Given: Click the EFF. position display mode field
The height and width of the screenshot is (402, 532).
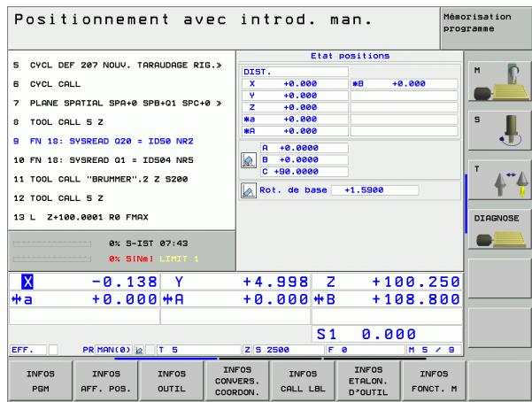Looking at the screenshot, I should [28, 350].
